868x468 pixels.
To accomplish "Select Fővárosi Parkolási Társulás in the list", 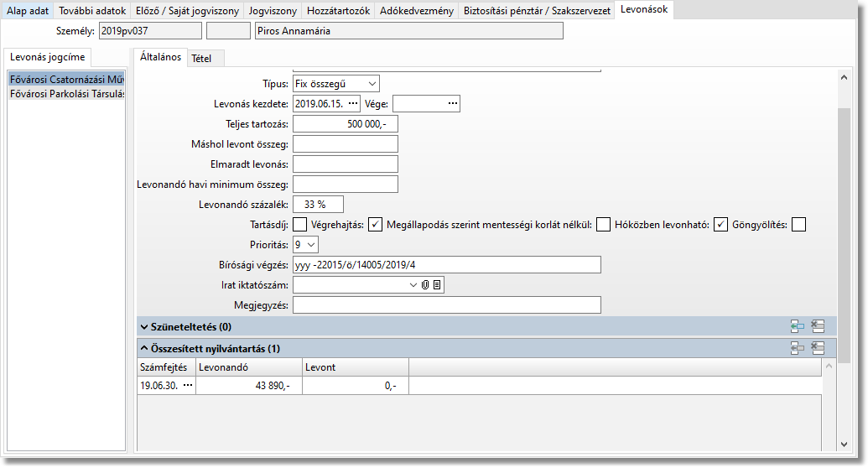I will [x=66, y=94].
